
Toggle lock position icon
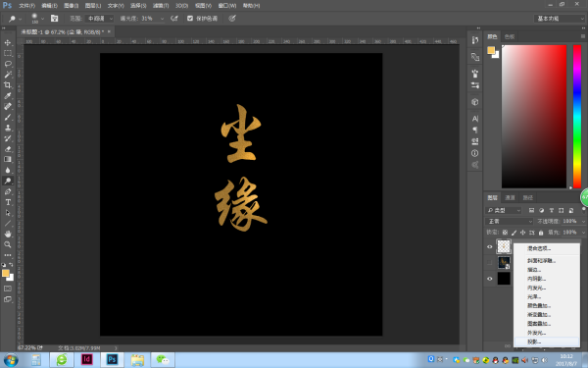coord(522,233)
